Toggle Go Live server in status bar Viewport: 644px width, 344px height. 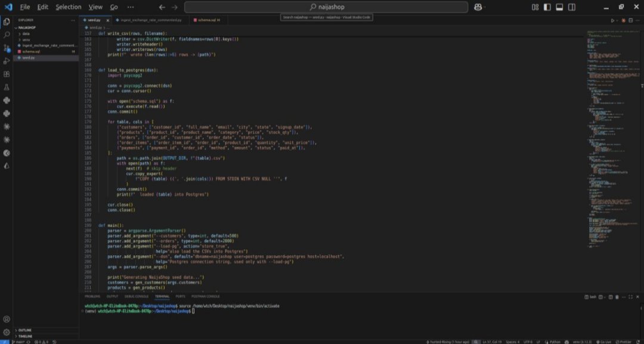coord(602,342)
